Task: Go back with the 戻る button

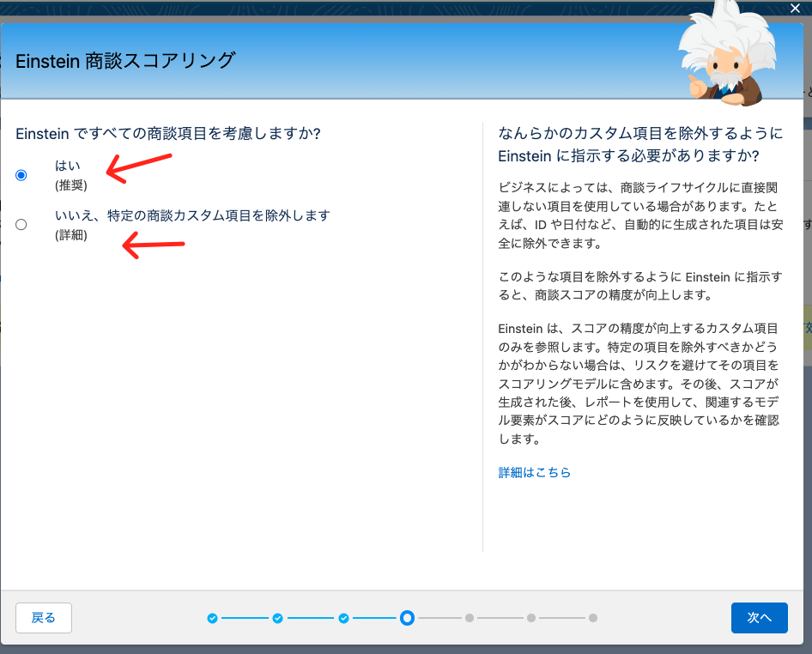Action: (44, 617)
